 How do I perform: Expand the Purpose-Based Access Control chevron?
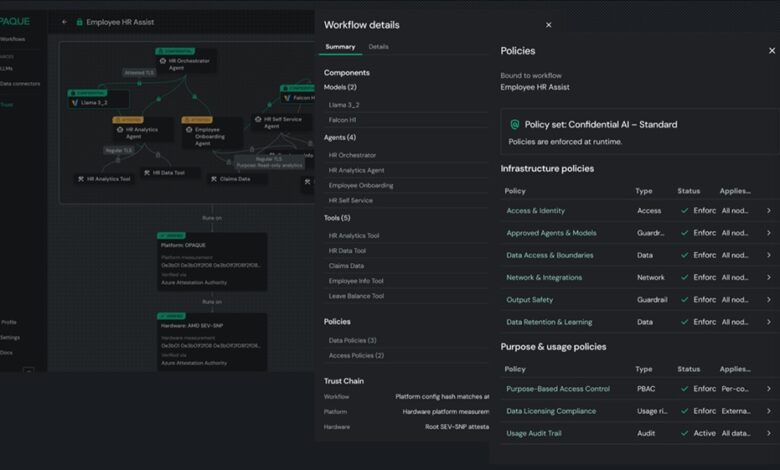tap(769, 389)
